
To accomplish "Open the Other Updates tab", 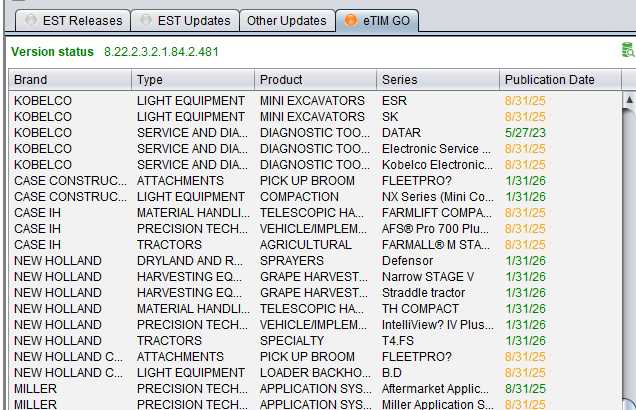I will pyautogui.click(x=287, y=21).
